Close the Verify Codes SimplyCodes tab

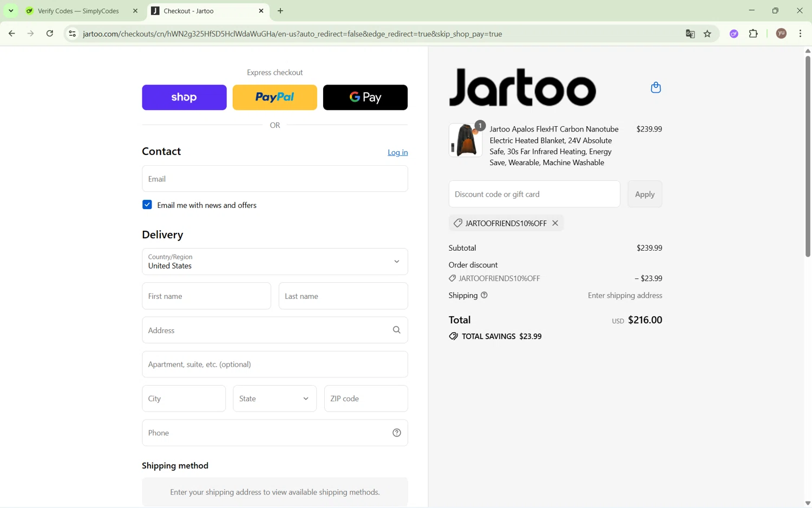point(135,11)
